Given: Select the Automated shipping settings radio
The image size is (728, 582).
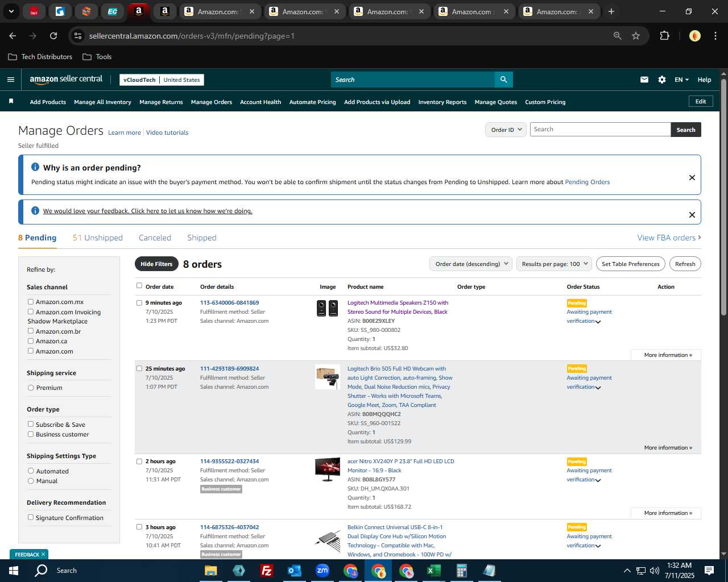Looking at the screenshot, I should click(x=31, y=471).
